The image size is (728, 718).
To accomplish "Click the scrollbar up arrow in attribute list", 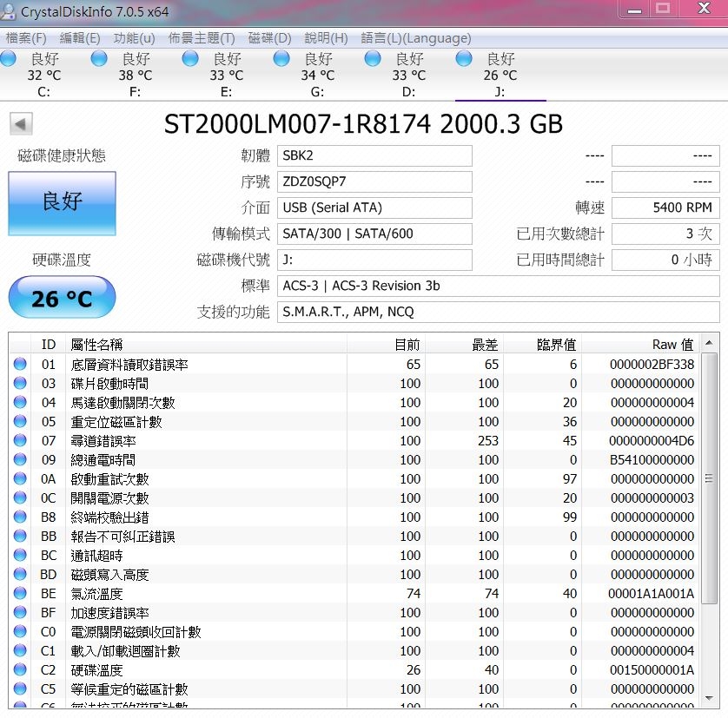I will (x=709, y=344).
